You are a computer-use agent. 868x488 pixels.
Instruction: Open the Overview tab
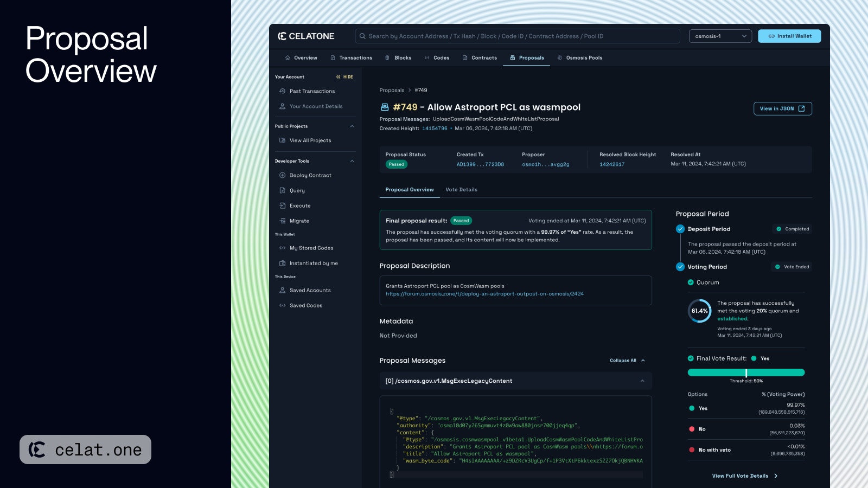click(x=301, y=57)
